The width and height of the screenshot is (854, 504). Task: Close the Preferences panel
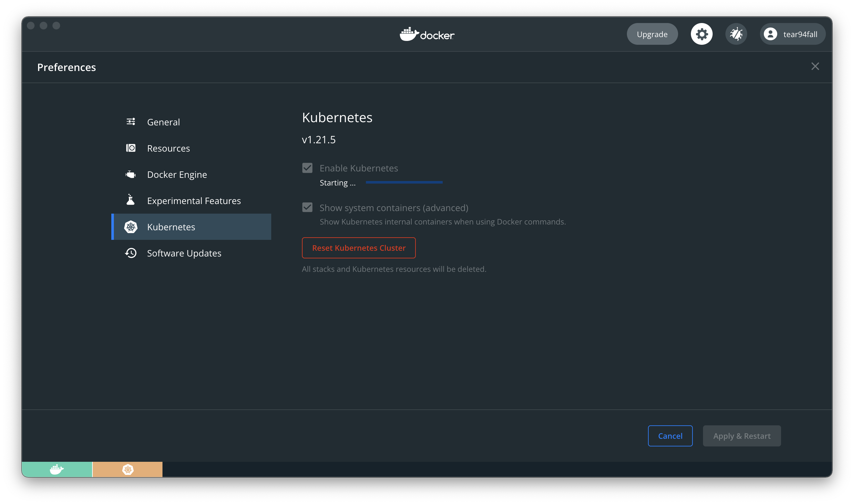[x=815, y=66]
